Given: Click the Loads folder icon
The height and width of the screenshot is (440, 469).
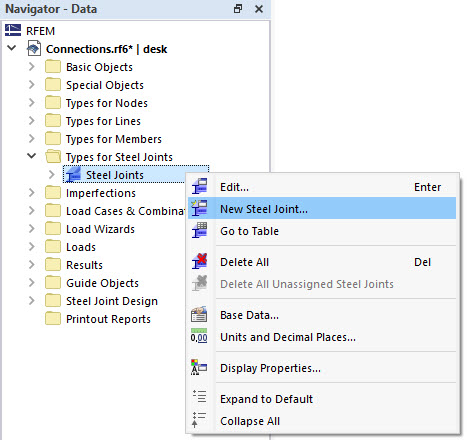Looking at the screenshot, I should 53,247.
